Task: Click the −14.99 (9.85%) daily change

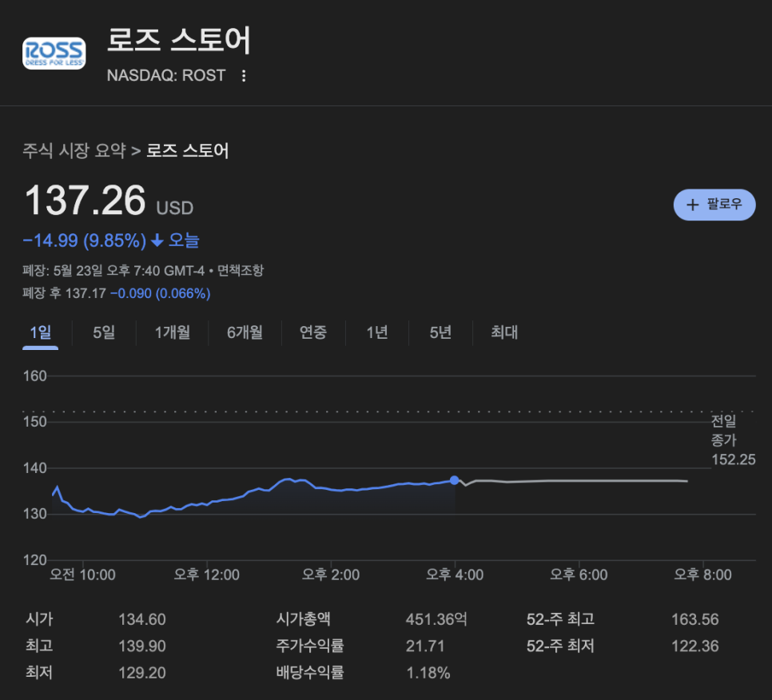Action: [85, 241]
